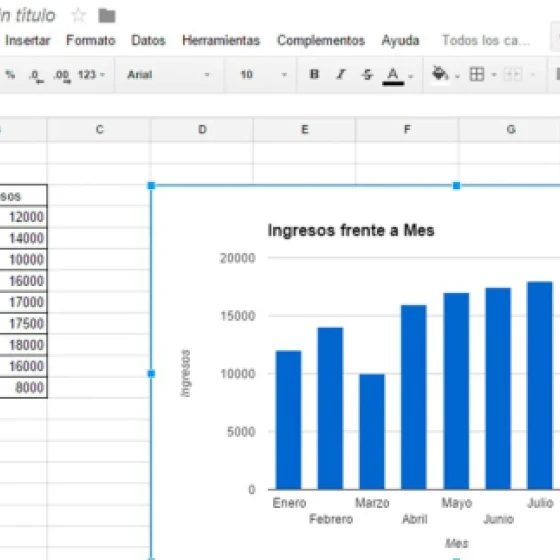Toggle bold formatting
560x560 pixels.
(x=314, y=74)
